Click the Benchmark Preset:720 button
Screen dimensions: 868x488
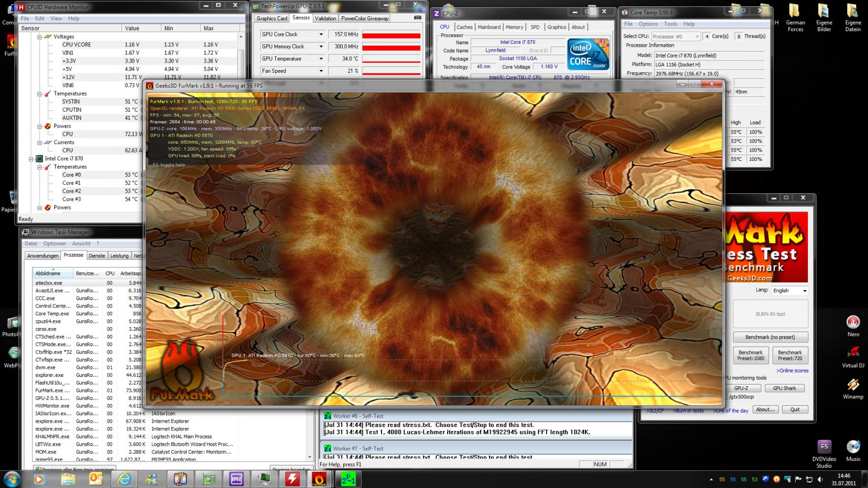790,356
